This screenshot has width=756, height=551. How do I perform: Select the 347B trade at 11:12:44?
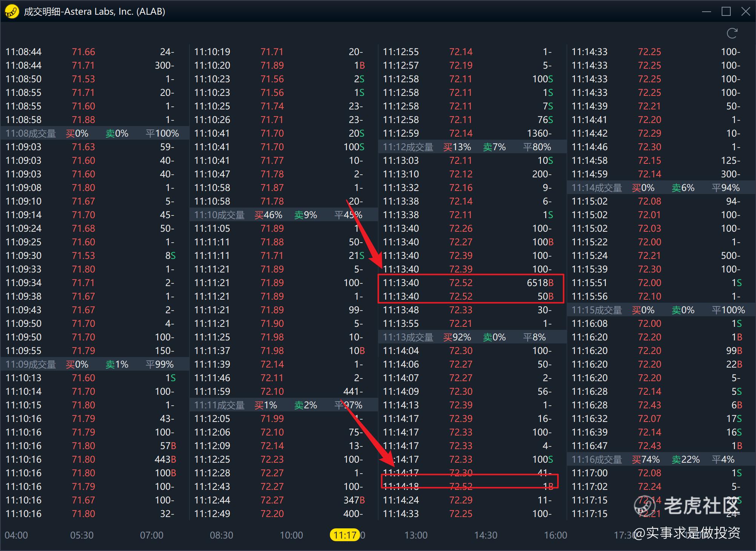(283, 500)
